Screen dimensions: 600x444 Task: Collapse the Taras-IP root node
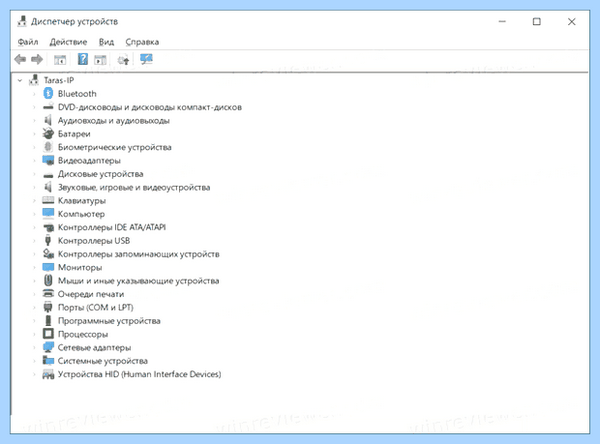20,80
